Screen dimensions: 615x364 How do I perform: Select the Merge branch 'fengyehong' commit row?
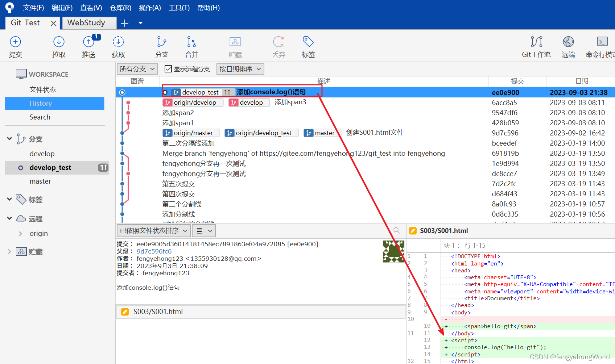tap(365, 153)
